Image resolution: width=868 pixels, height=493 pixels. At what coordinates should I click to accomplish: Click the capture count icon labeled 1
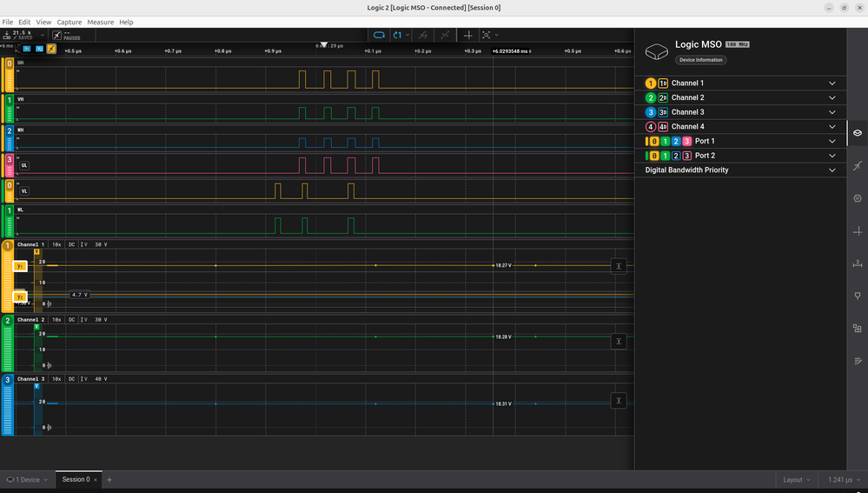pyautogui.click(x=397, y=35)
